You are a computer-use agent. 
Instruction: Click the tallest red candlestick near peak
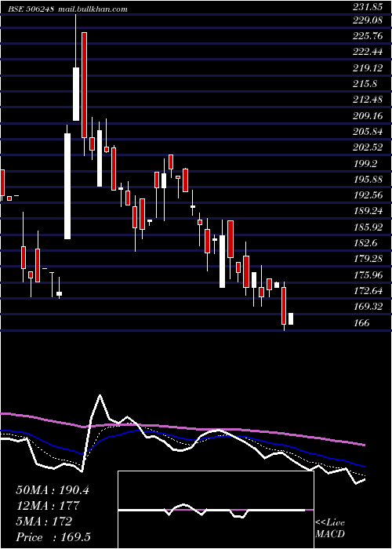84,85
